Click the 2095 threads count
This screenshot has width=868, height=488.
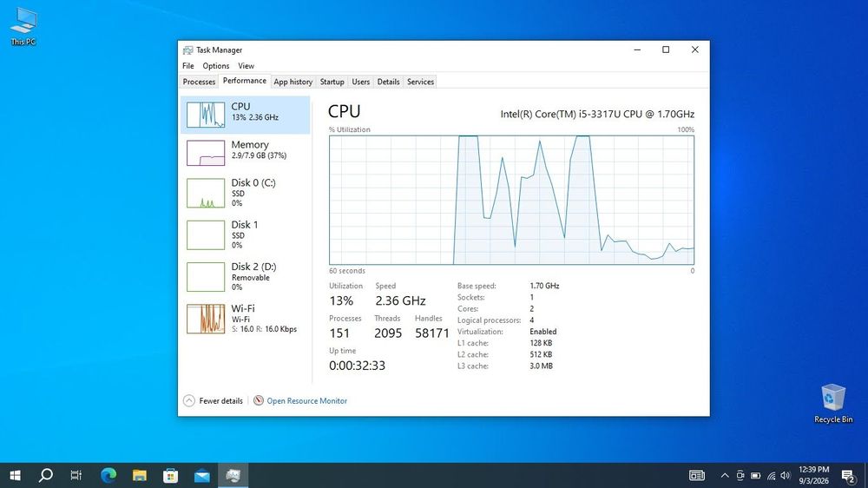[x=388, y=333]
